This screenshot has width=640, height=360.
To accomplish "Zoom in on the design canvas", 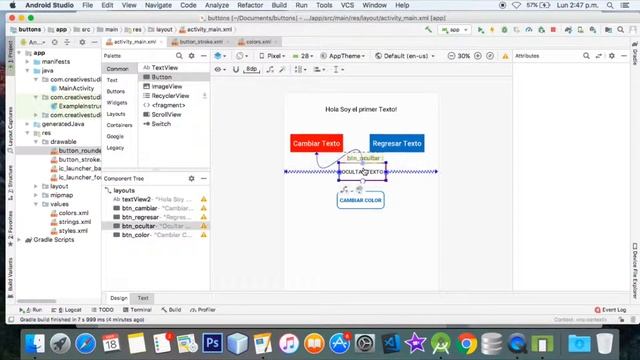I will [x=478, y=56].
